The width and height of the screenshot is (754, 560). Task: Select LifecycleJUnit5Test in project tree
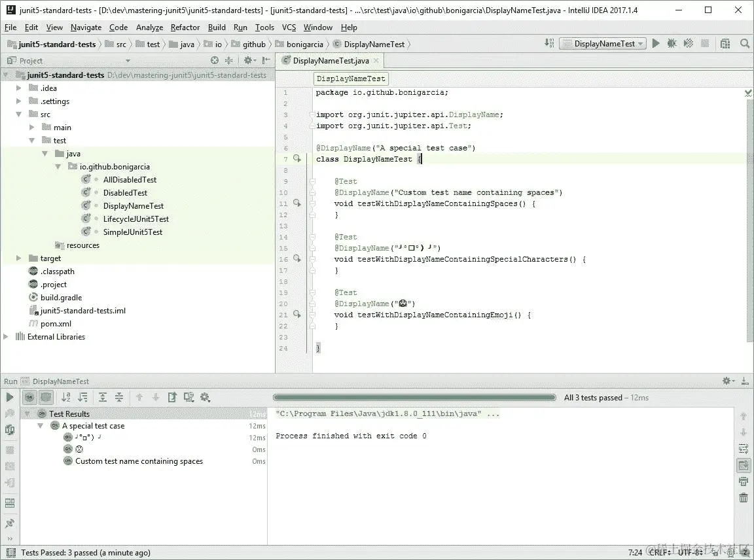click(x=135, y=219)
